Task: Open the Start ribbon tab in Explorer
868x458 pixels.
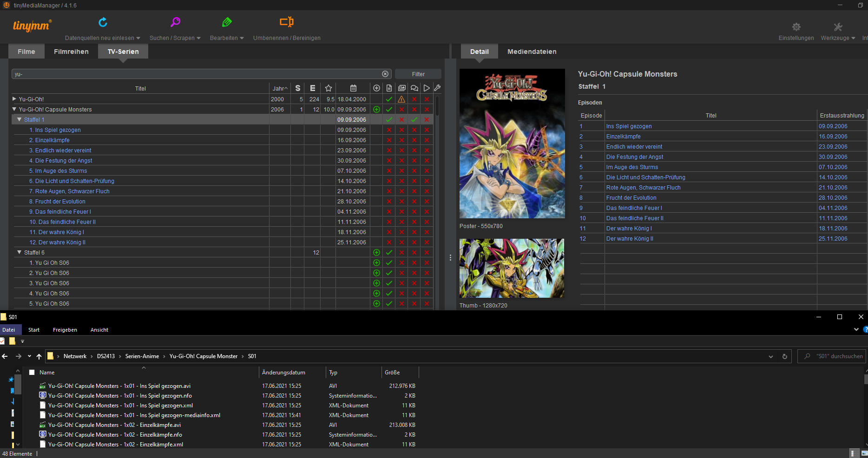Action: click(x=34, y=330)
